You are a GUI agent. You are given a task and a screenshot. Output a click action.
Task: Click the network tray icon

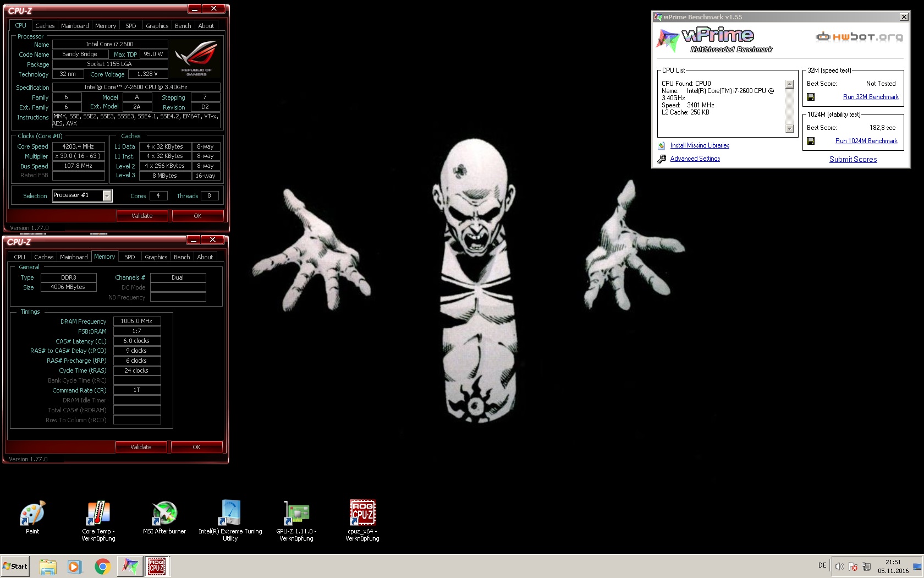tap(866, 566)
